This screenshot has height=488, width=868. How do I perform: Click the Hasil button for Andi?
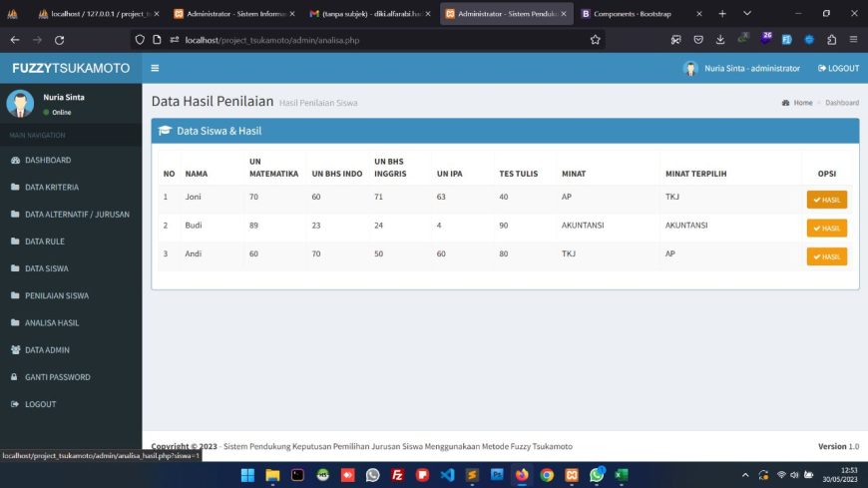826,256
